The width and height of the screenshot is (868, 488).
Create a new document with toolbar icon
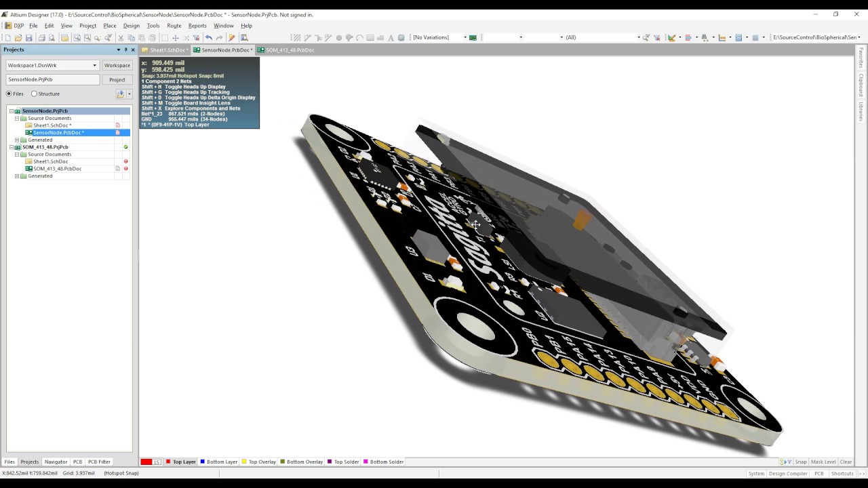point(7,37)
